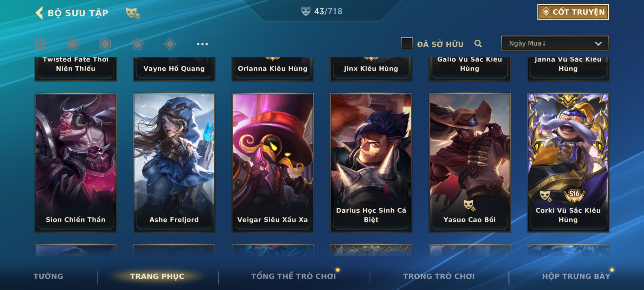Open the Ngày Mua sort dropdown
This screenshot has width=644, height=290.
(x=555, y=43)
